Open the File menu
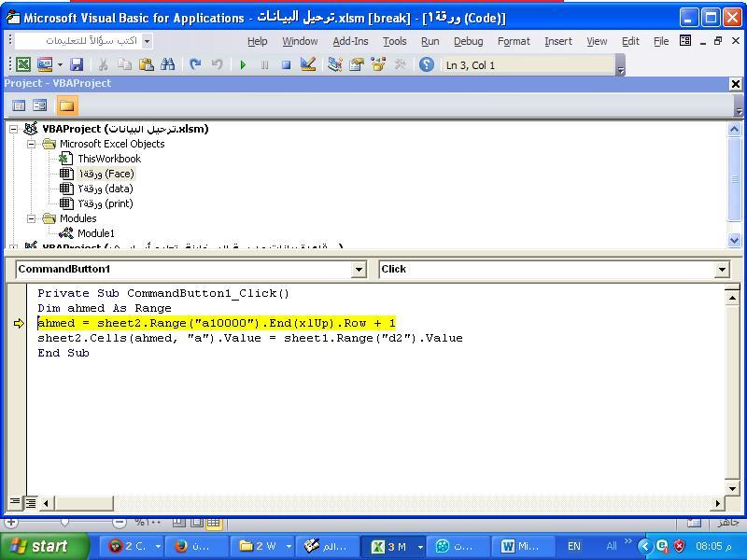The height and width of the screenshot is (560, 747). tap(661, 41)
